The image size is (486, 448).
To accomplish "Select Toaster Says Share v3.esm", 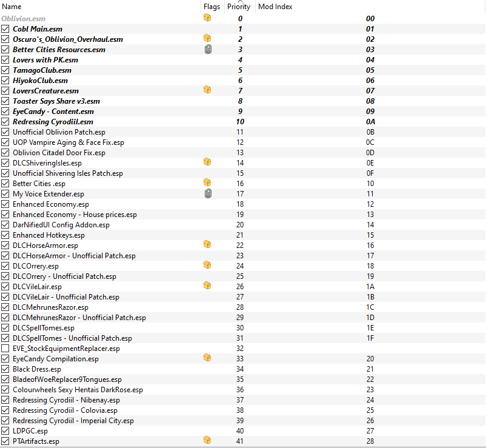I will coord(56,101).
